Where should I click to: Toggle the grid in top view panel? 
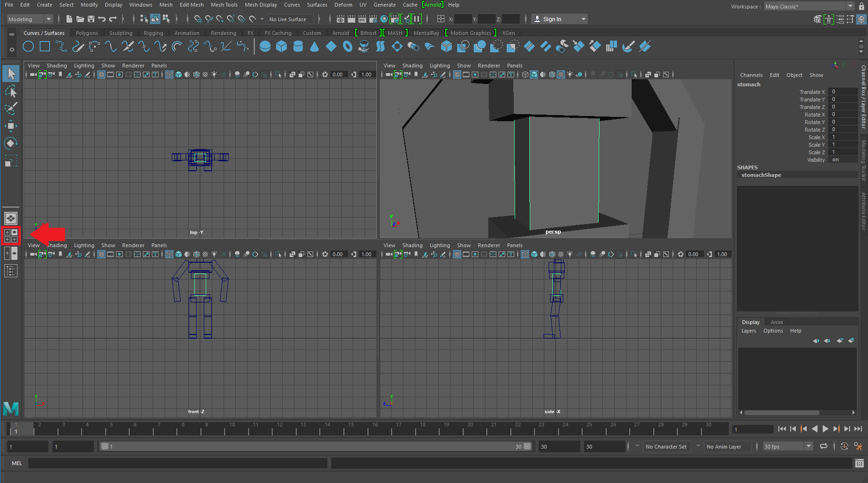(x=101, y=75)
